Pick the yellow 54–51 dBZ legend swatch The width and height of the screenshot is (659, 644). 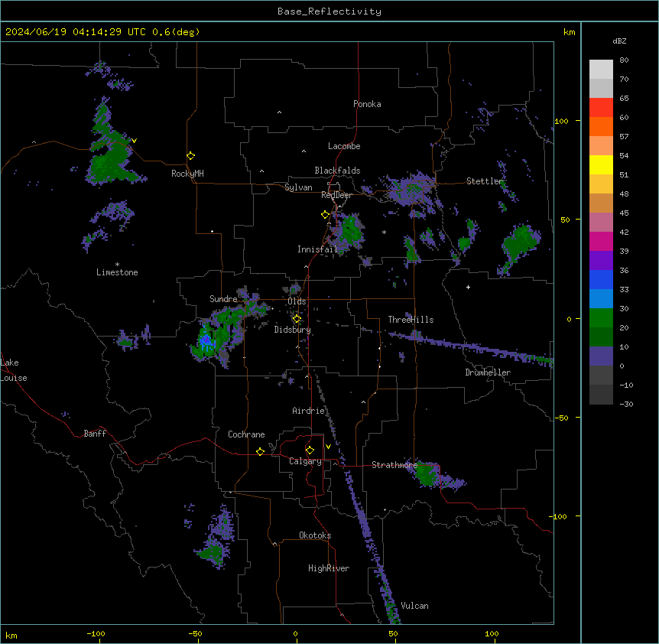(601, 164)
